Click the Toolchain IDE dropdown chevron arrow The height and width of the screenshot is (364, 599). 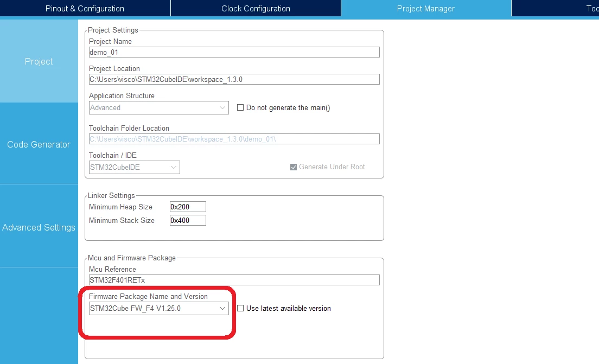point(174,167)
